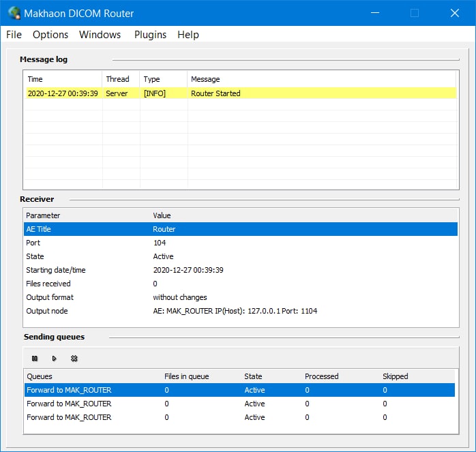This screenshot has width=476, height=452.
Task: Click the Type column header
Action: [x=163, y=79]
